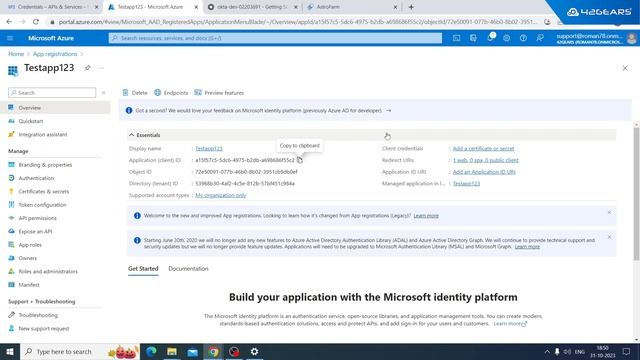This screenshot has width=640, height=360.
Task: Open Branding & properties
Action: click(45, 165)
